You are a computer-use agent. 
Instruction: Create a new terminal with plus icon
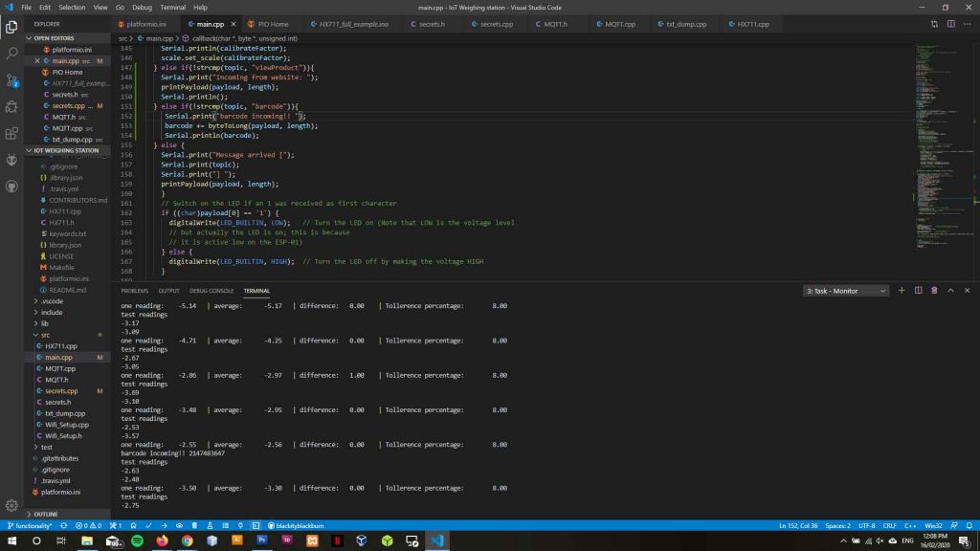point(902,291)
